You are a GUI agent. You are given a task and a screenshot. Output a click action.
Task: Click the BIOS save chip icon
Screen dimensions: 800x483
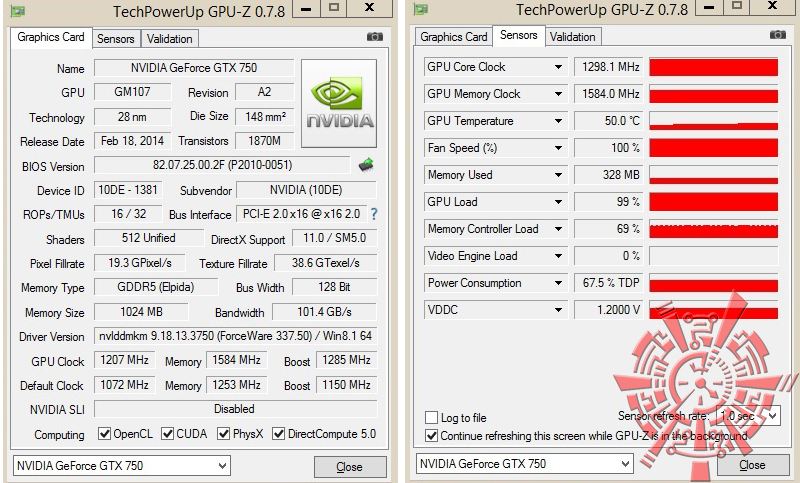[x=366, y=165]
